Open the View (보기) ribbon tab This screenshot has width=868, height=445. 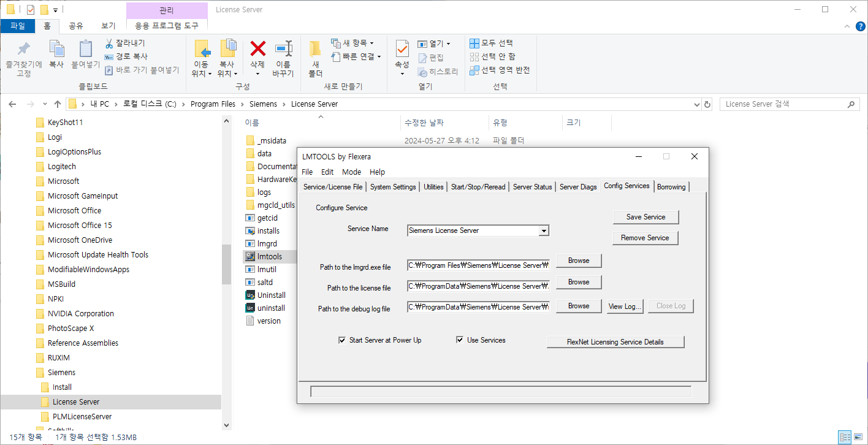click(108, 26)
